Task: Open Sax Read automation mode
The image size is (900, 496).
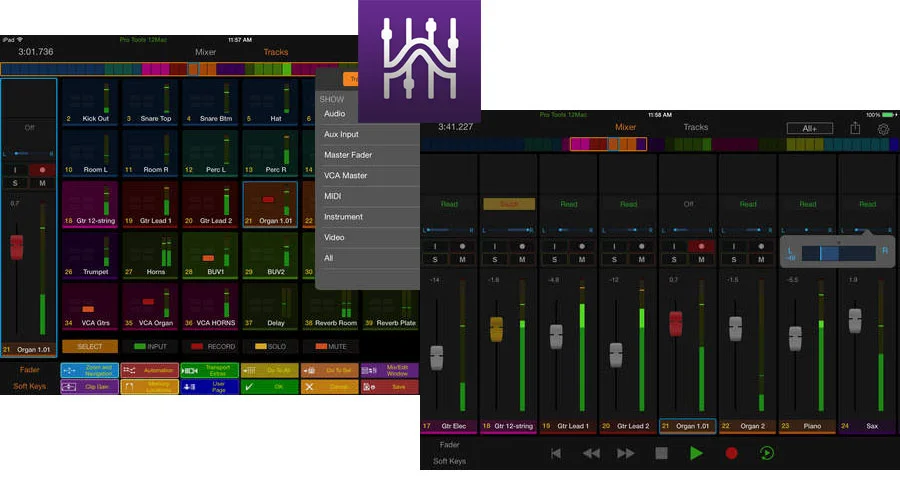Action: 867,204
